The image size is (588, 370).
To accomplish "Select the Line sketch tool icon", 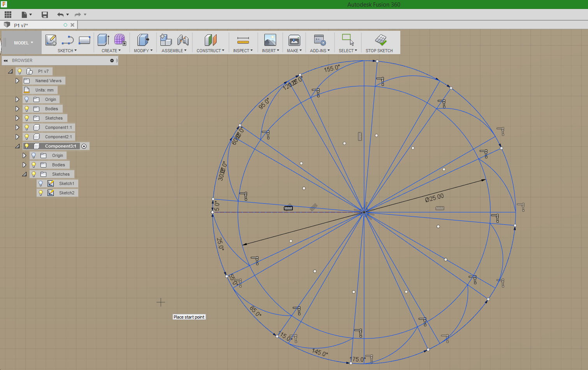I will (x=68, y=40).
